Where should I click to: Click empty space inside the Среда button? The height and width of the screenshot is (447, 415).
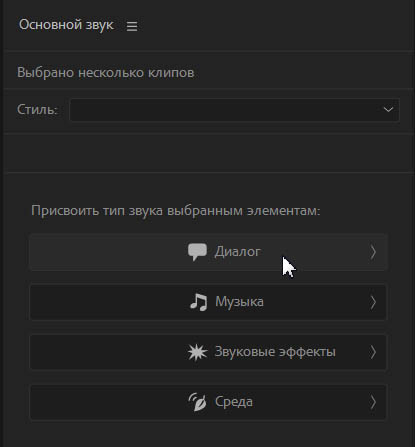[107, 402]
